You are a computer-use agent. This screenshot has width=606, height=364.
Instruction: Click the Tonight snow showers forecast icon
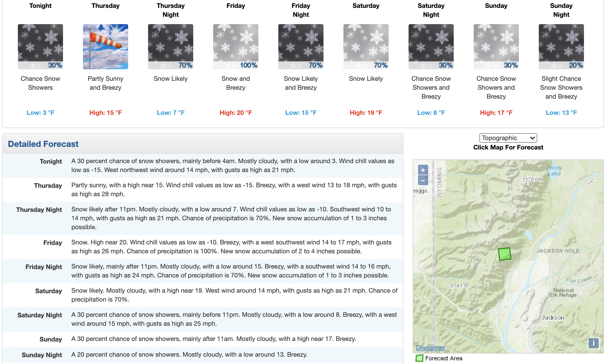(40, 47)
